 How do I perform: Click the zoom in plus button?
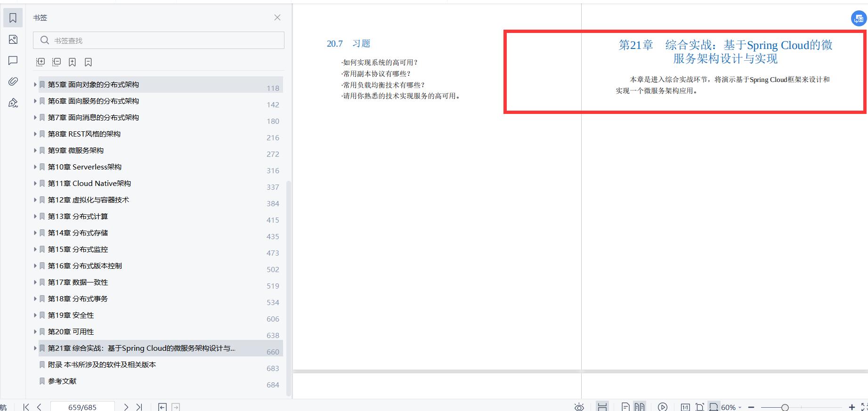click(x=852, y=407)
